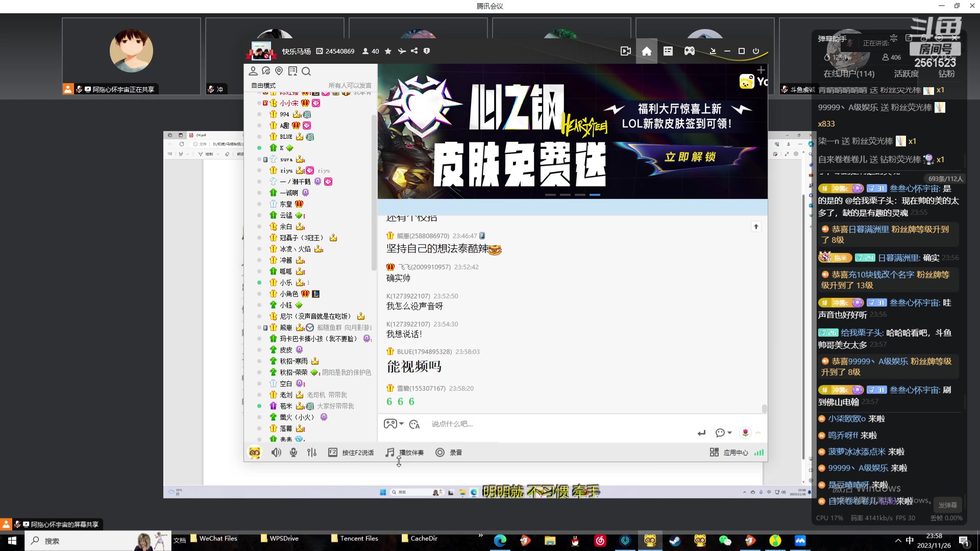Open the audio mixer sliders icon
The image size is (980, 551).
tap(312, 452)
